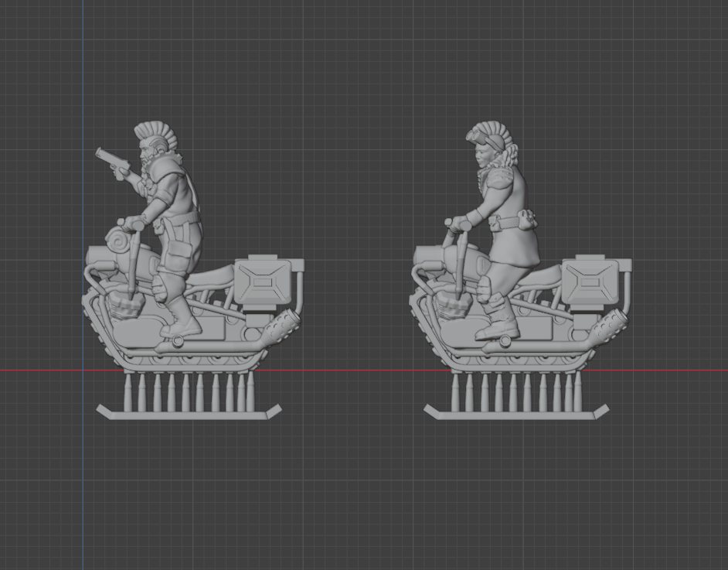Click the origin where red and blue axes cross
The height and width of the screenshot is (570, 728).
click(83, 370)
